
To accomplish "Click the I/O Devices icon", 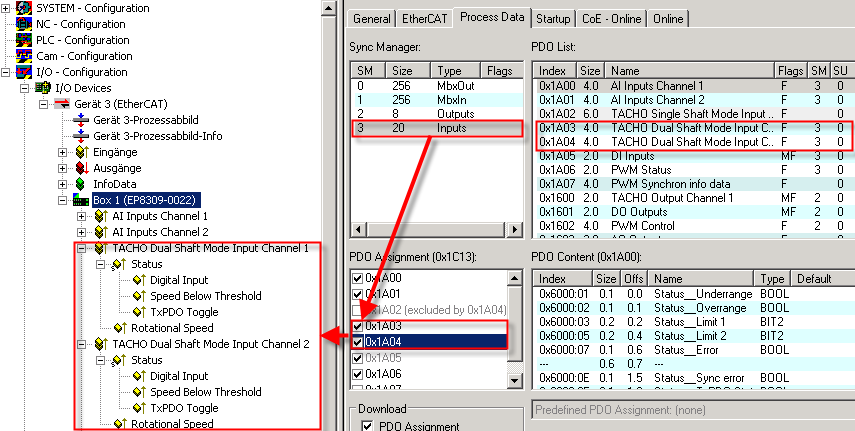I will [43, 88].
